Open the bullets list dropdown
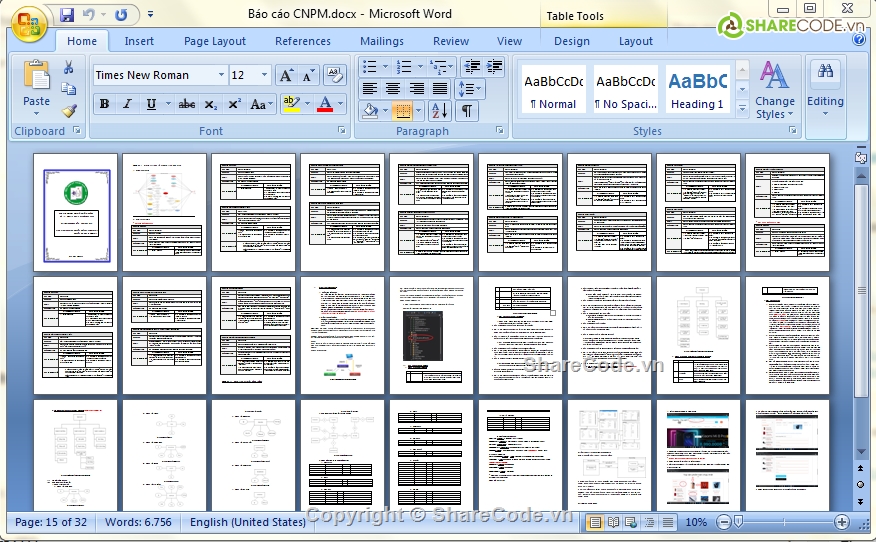 (x=385, y=67)
